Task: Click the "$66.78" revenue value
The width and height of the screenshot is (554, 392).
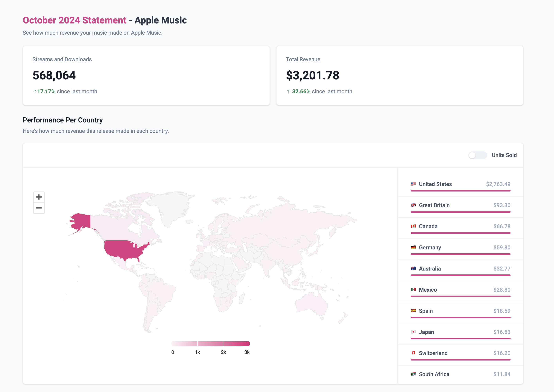Action: pyautogui.click(x=502, y=226)
